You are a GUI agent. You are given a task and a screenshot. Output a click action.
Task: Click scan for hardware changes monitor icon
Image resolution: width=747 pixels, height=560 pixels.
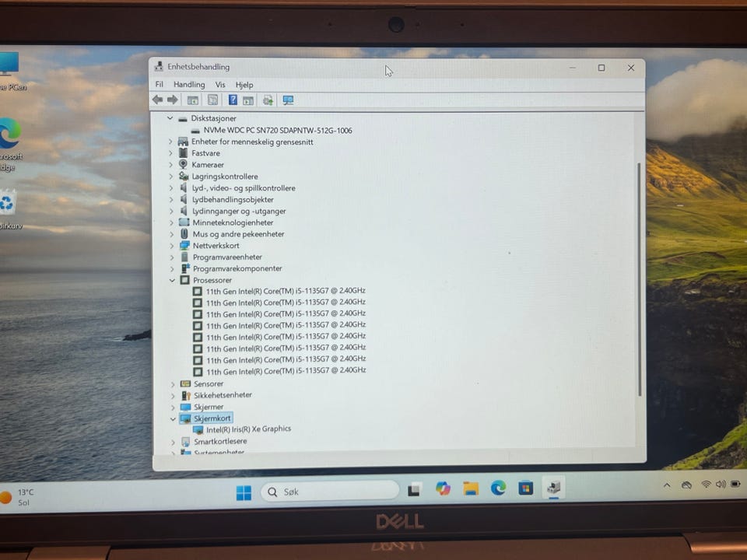pyautogui.click(x=288, y=100)
